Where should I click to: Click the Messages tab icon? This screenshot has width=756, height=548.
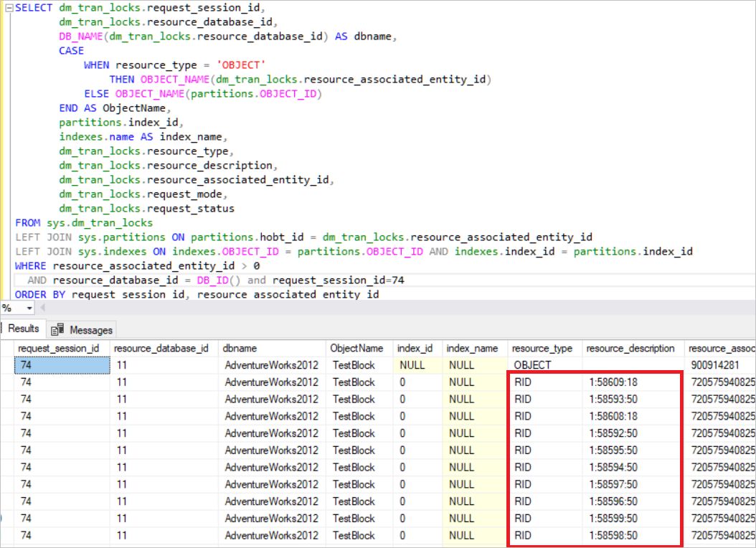[x=57, y=329]
